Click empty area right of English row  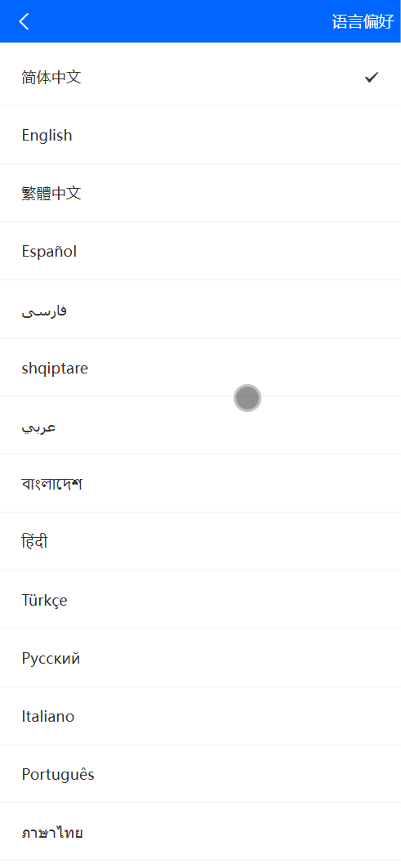pos(238,135)
